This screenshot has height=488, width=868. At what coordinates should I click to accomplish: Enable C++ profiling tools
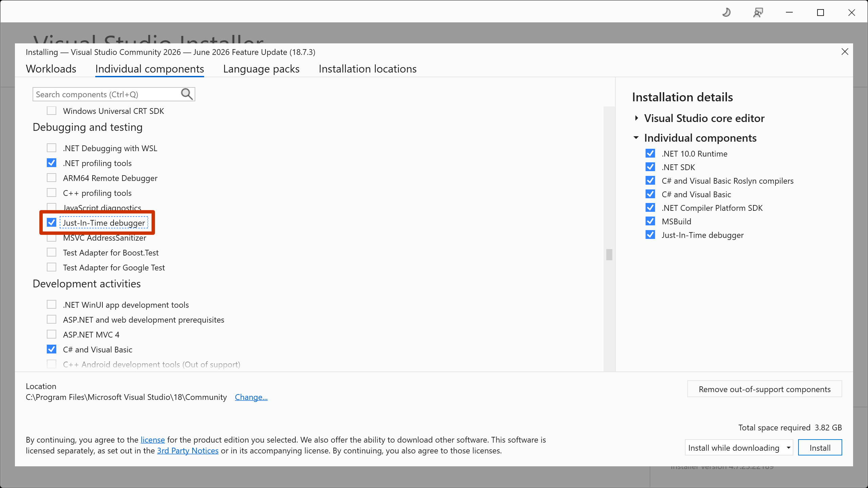pos(52,193)
